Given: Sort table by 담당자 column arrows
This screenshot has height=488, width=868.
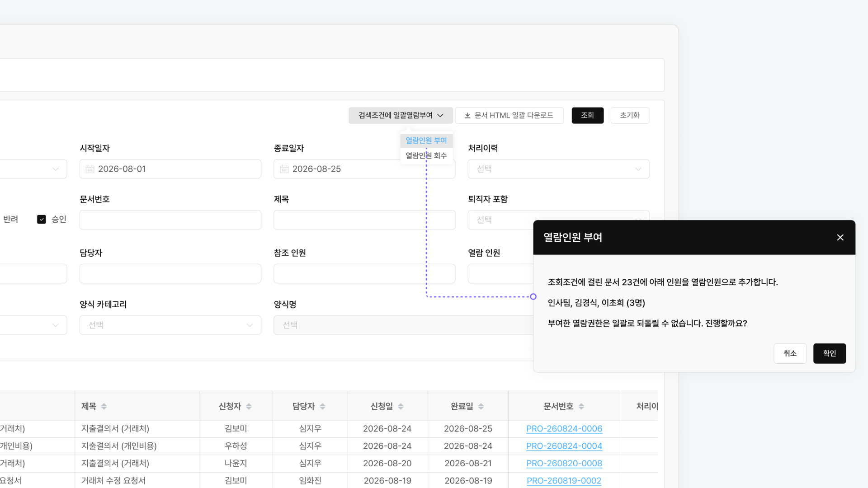Looking at the screenshot, I should pos(322,406).
